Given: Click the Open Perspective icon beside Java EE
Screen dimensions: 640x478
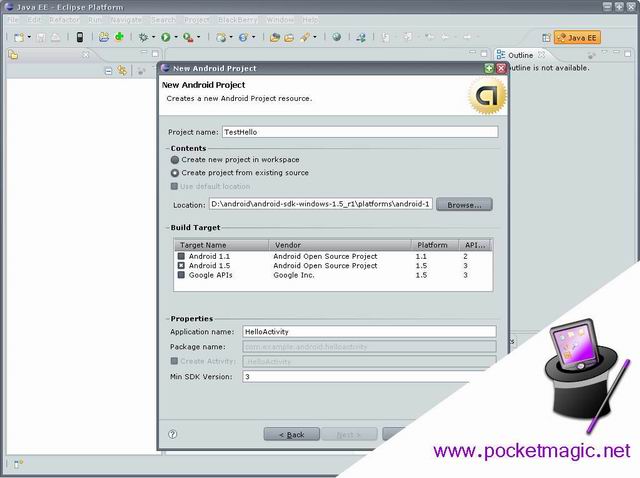Looking at the screenshot, I should point(547,37).
